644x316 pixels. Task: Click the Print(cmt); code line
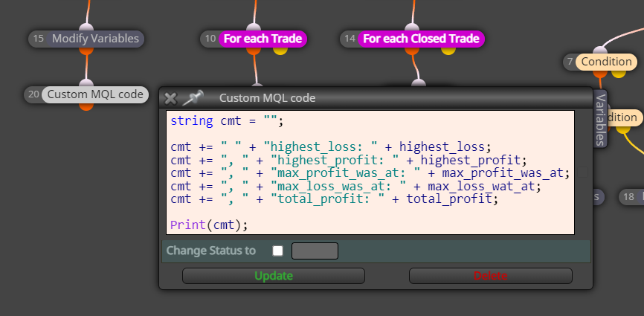coord(209,225)
